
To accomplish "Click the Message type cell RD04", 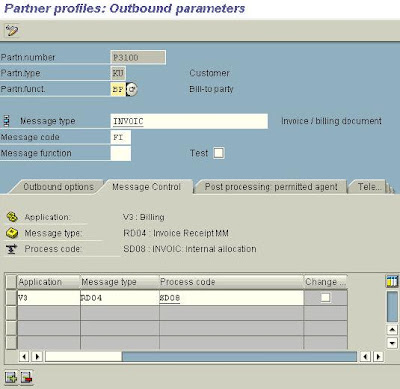I will (120, 298).
